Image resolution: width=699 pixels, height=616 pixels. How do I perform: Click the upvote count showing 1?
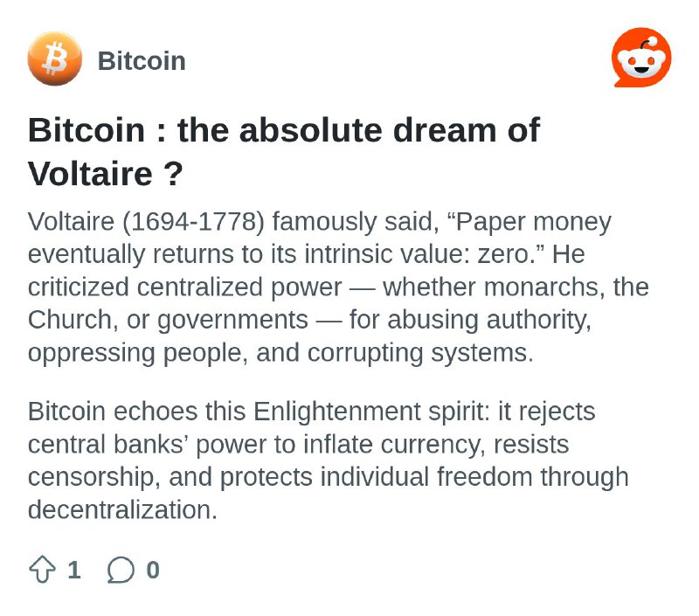coord(74,570)
